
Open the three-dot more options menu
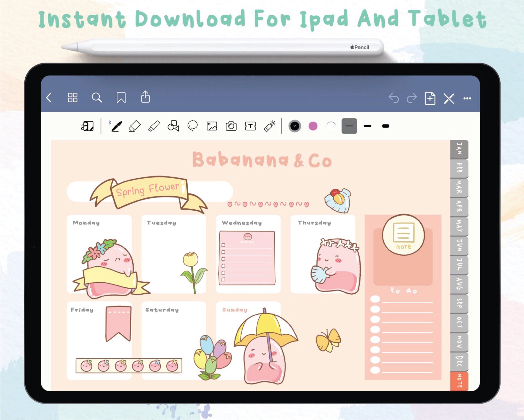coord(467,98)
